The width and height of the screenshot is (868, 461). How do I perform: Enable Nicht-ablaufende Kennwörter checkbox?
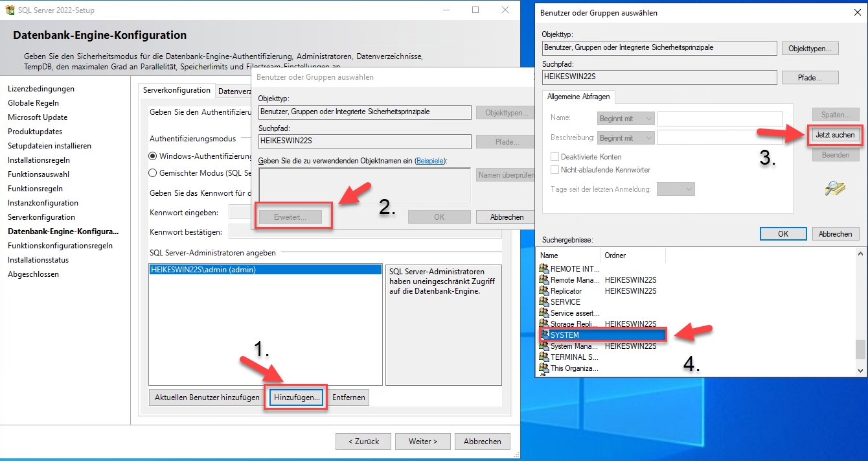pyautogui.click(x=554, y=170)
